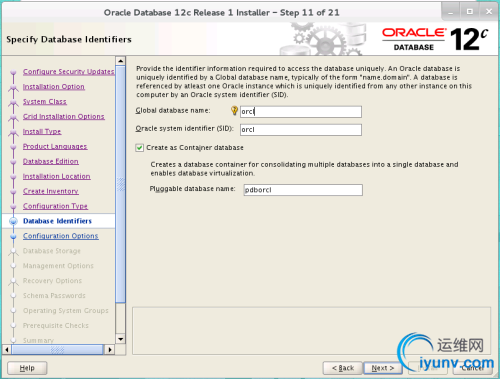Click the lightbulb hint icon
The image size is (500, 379).
(x=234, y=110)
